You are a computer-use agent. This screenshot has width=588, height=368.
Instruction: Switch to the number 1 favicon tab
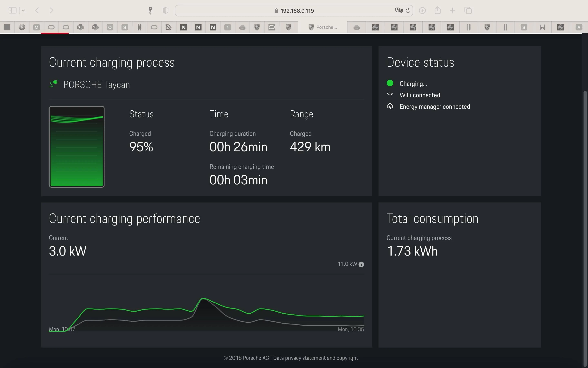pos(227,27)
